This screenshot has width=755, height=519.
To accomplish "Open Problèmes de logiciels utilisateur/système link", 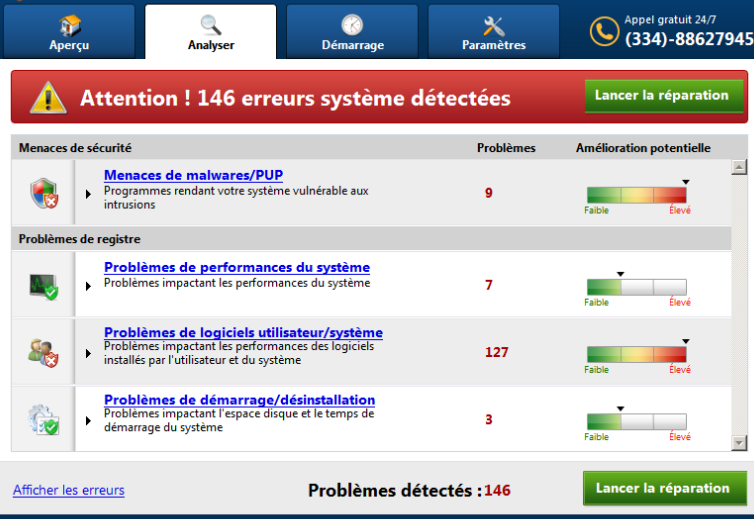I will click(x=243, y=333).
